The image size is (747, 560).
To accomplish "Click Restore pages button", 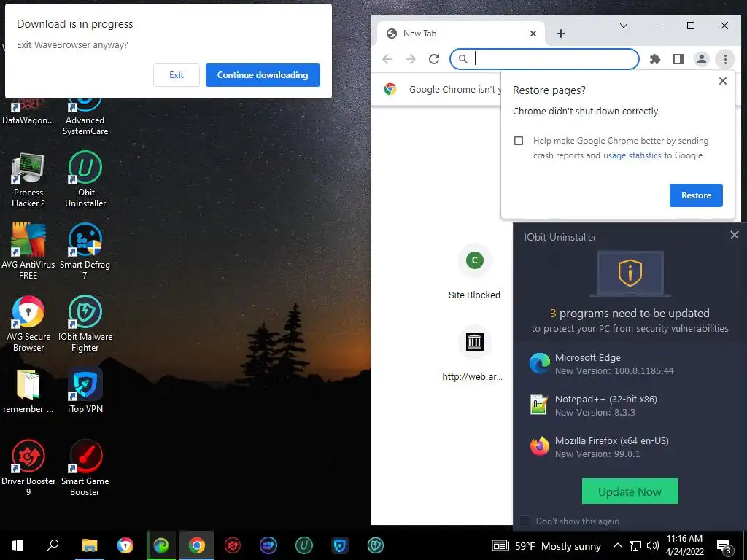I will (x=695, y=195).
